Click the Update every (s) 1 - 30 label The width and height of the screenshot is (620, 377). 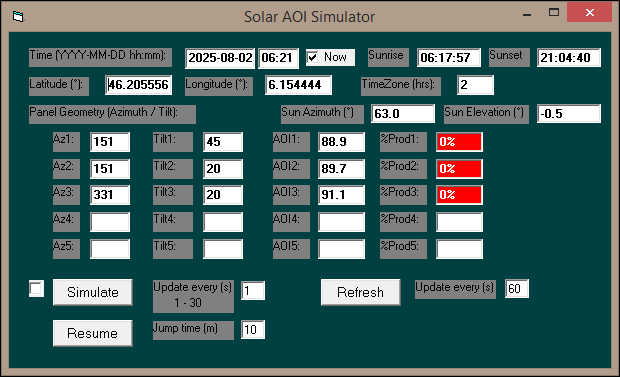(193, 296)
